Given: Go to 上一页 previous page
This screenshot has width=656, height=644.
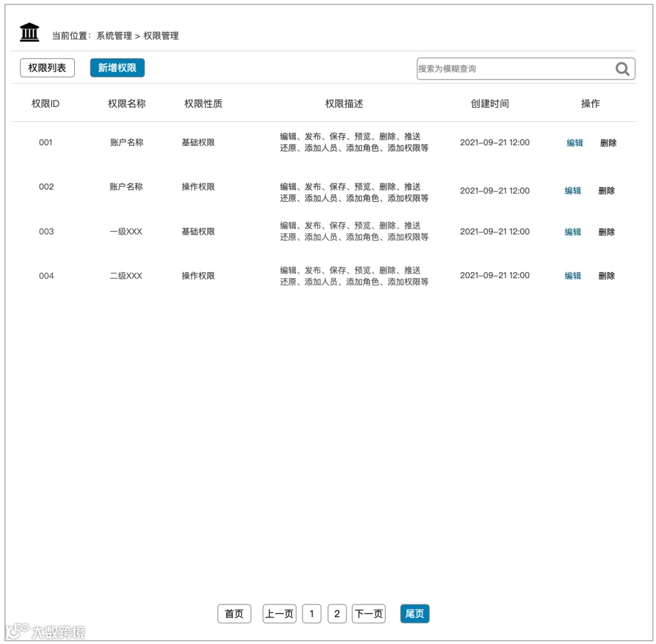Looking at the screenshot, I should [279, 614].
